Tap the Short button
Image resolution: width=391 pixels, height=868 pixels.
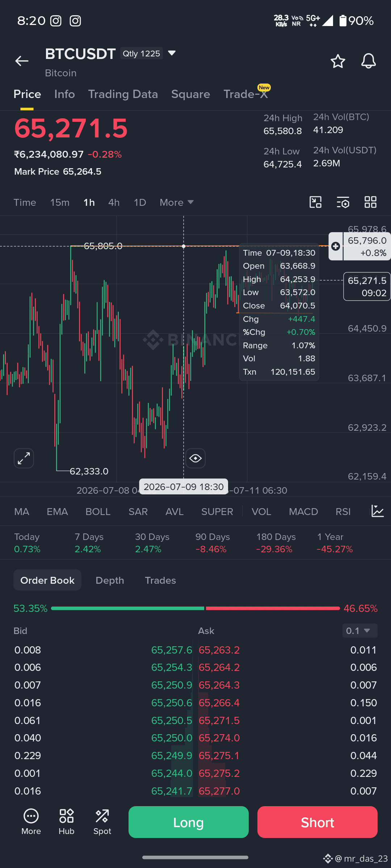[x=318, y=822]
